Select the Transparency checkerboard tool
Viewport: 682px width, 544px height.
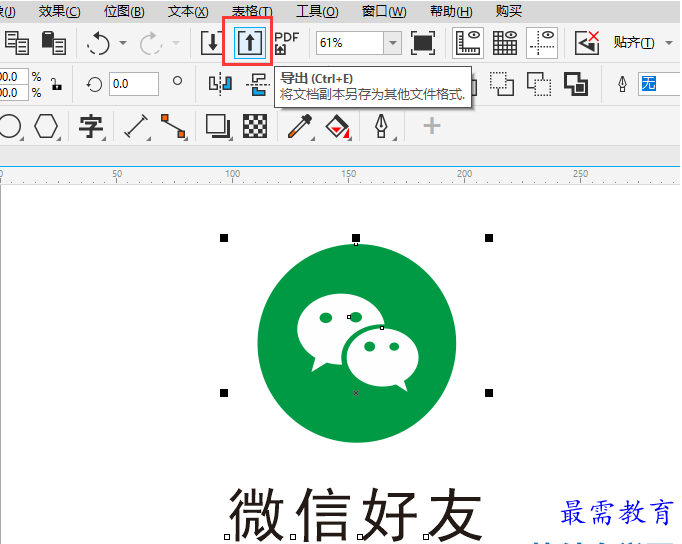tap(255, 127)
